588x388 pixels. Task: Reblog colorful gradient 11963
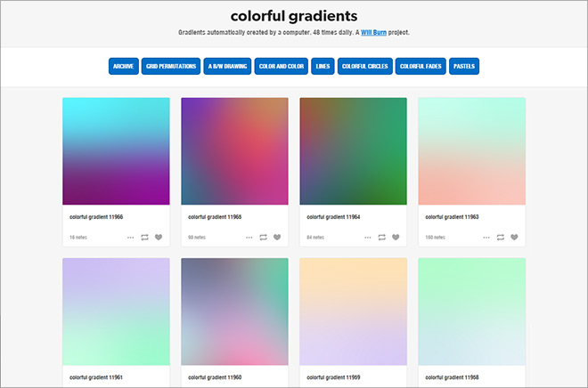[501, 237]
